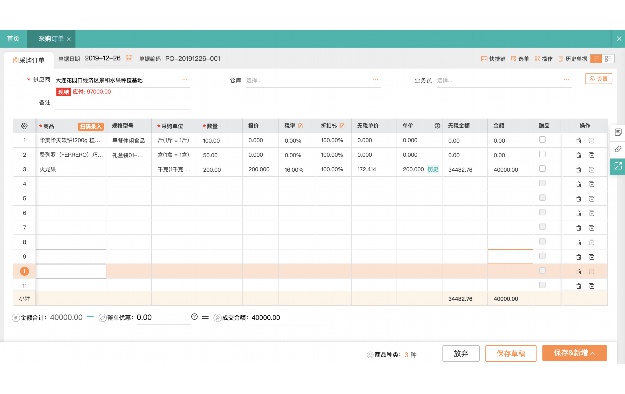Viewport: 625px width, 394px height.
Task: Click the delete-row icon in row 11
Action: (x=592, y=286)
